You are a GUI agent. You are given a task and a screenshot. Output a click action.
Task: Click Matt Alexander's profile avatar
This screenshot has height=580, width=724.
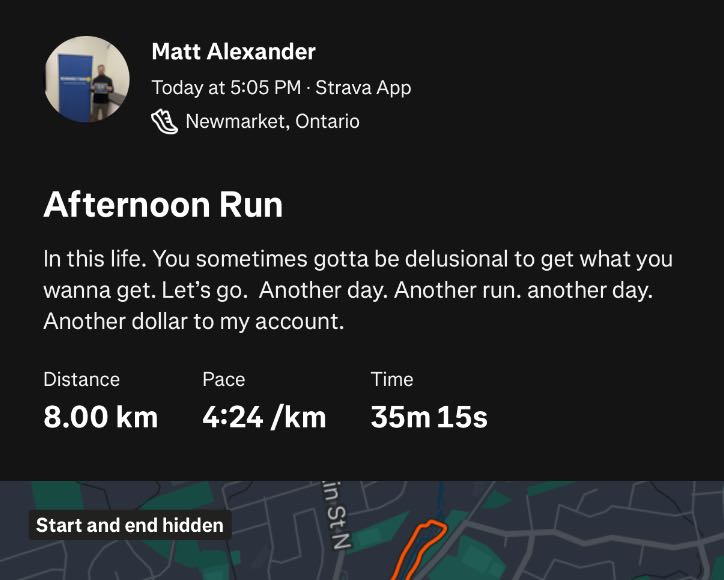(x=87, y=80)
